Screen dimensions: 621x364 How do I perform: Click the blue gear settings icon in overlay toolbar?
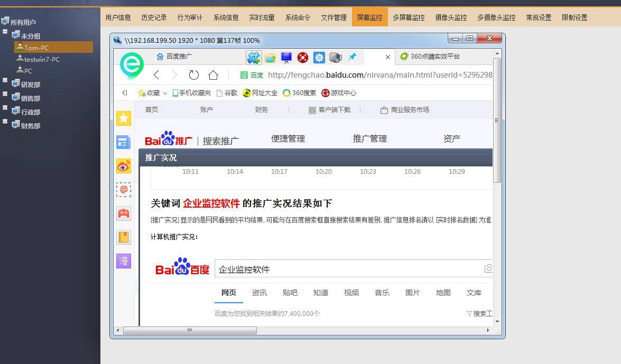tap(319, 58)
